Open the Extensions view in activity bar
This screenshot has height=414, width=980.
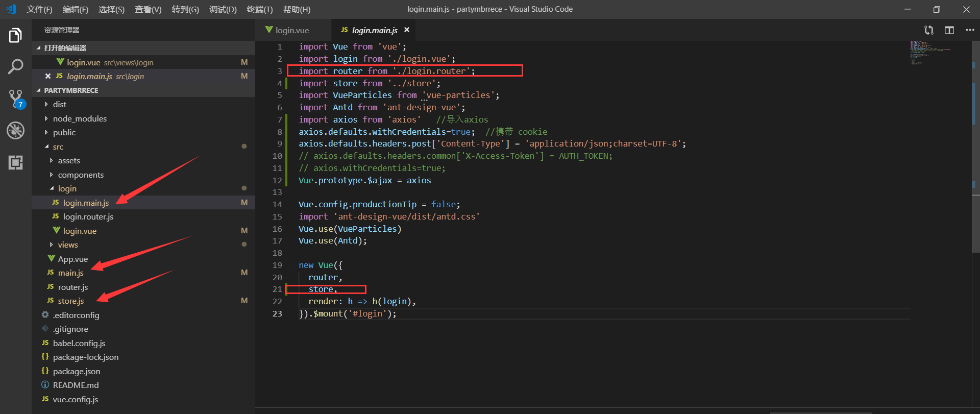(x=15, y=162)
